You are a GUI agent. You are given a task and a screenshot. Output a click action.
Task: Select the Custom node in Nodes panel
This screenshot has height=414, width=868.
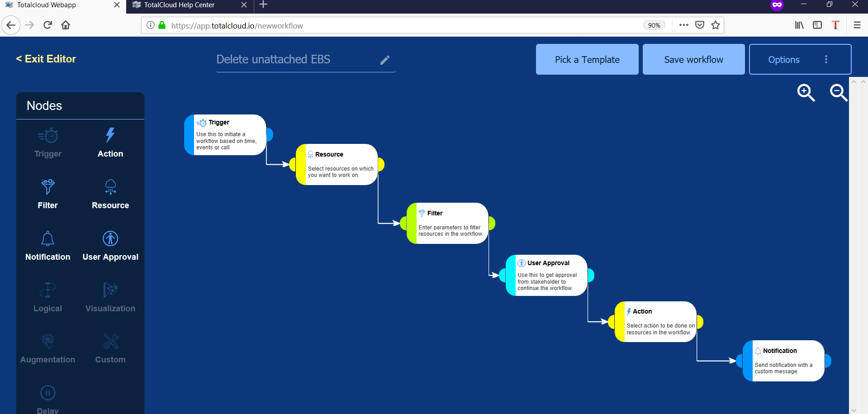pyautogui.click(x=110, y=349)
